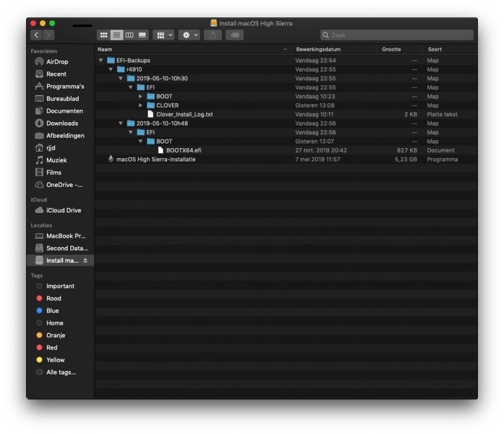Select list view toggle button
This screenshot has height=434, width=504.
[x=116, y=35]
